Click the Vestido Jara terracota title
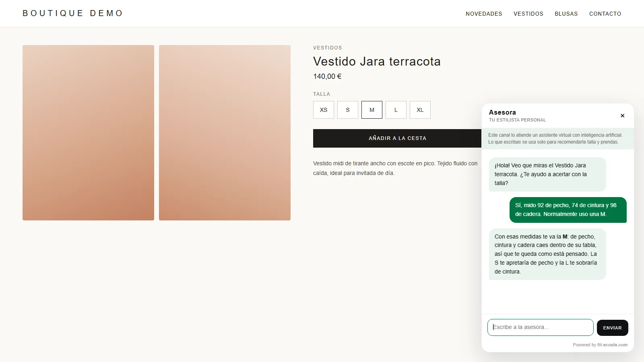 pos(377,62)
